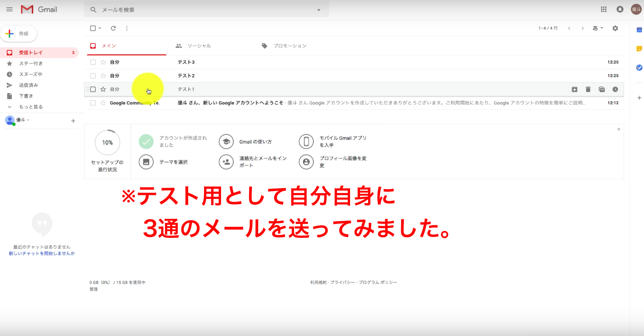This screenshot has width=644, height=336.
Task: Check the テスト1 email checkbox
Action: (93, 89)
